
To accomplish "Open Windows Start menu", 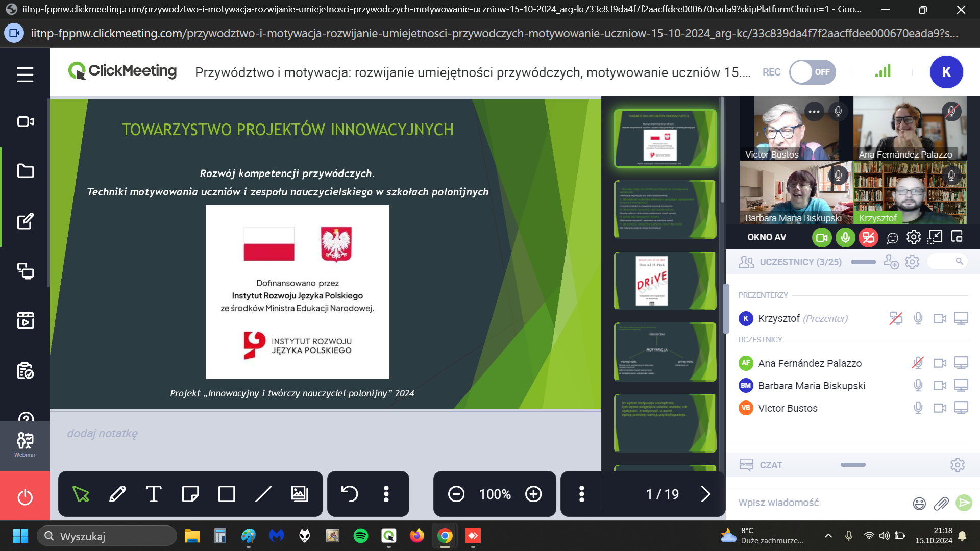I will tap(20, 536).
